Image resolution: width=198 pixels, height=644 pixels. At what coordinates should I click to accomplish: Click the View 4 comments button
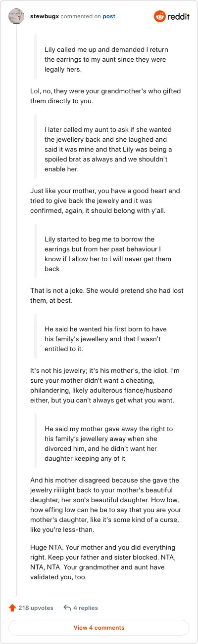pyautogui.click(x=99, y=628)
